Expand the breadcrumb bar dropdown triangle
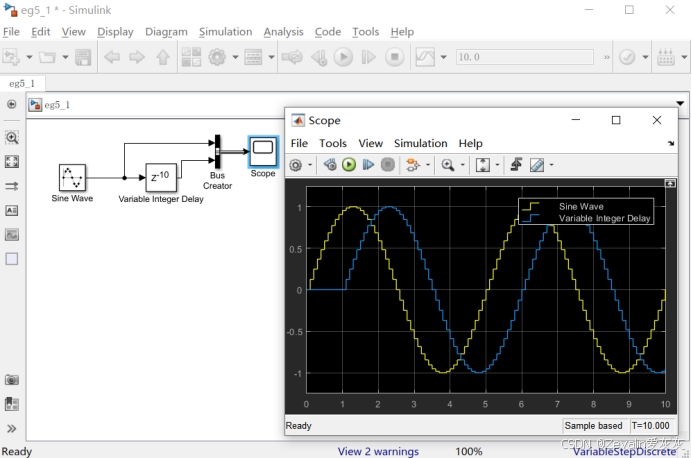 [680, 104]
